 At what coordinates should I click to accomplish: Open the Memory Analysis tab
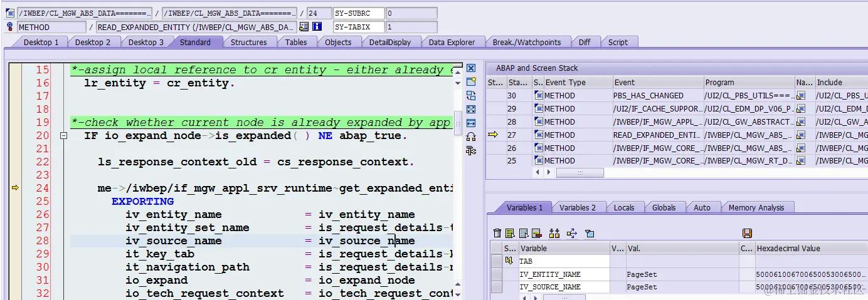coord(756,207)
